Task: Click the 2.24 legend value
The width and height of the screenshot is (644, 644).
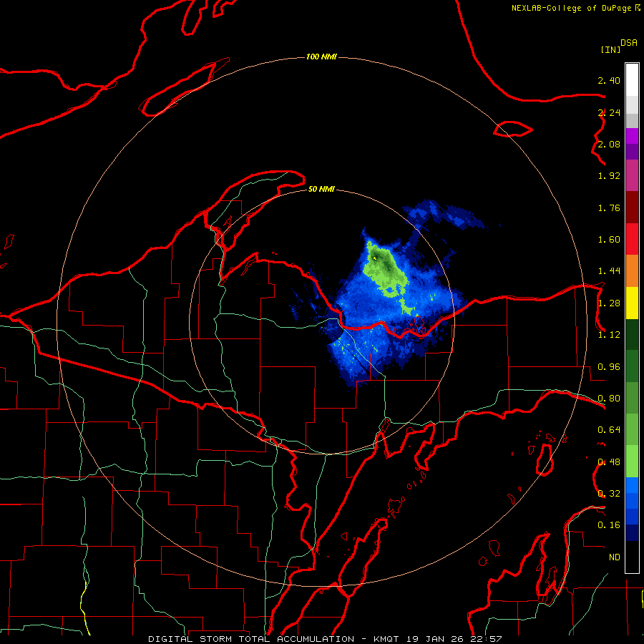Action: 609,112
